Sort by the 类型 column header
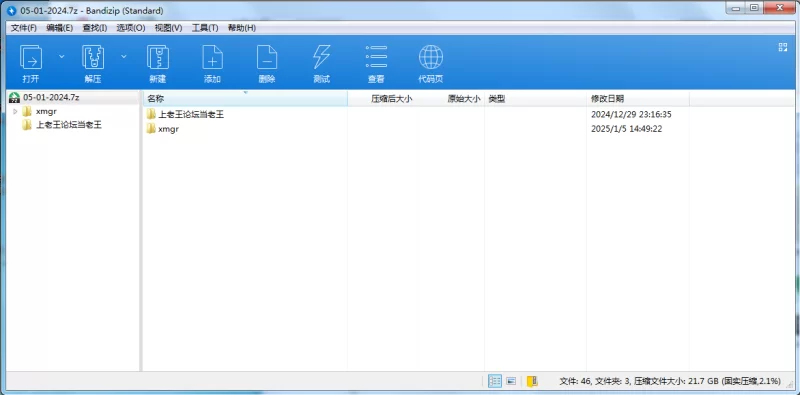 pyautogui.click(x=535, y=99)
